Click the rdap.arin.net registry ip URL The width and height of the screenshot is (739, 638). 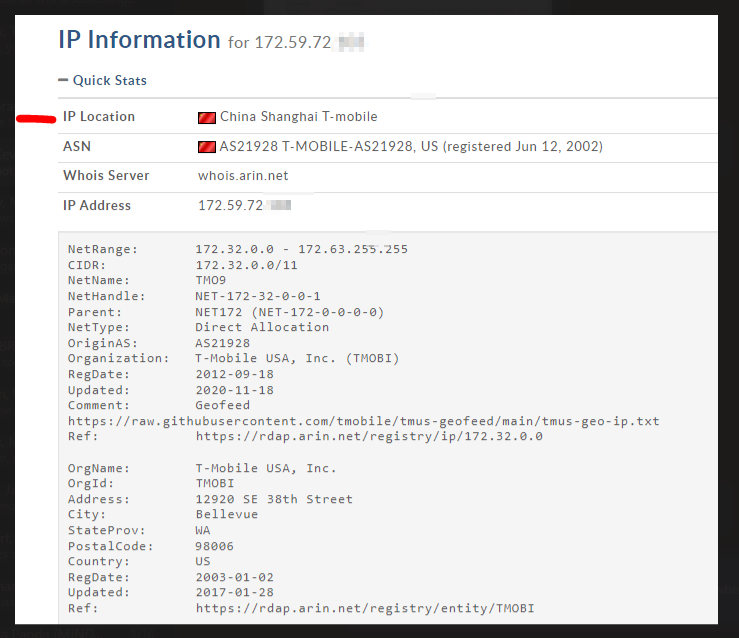click(x=369, y=436)
